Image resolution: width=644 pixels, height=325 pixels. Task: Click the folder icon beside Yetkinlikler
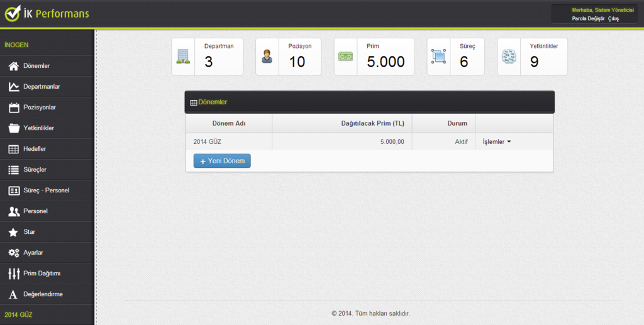coord(13,128)
